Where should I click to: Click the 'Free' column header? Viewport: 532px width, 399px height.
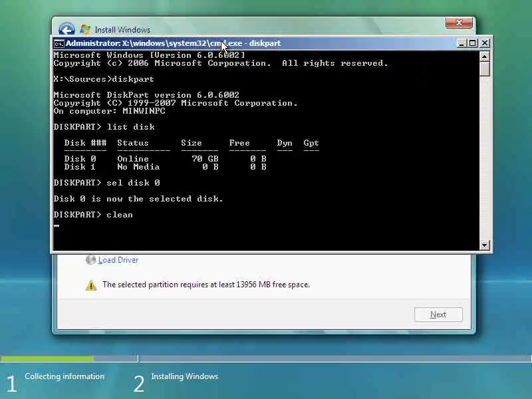(239, 143)
